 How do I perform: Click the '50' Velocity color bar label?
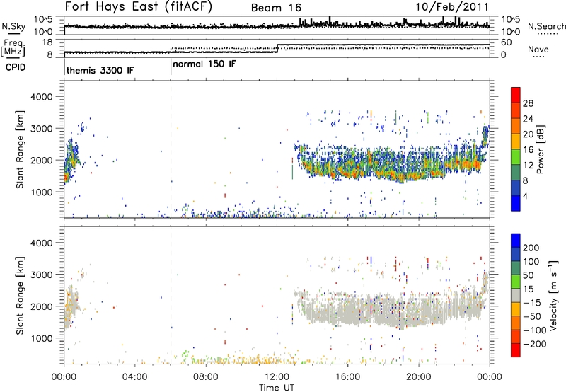[528, 275]
